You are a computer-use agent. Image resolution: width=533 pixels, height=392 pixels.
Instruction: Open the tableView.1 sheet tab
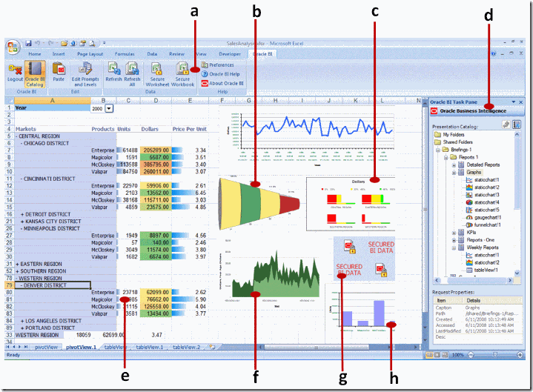pyautogui.click(x=149, y=347)
